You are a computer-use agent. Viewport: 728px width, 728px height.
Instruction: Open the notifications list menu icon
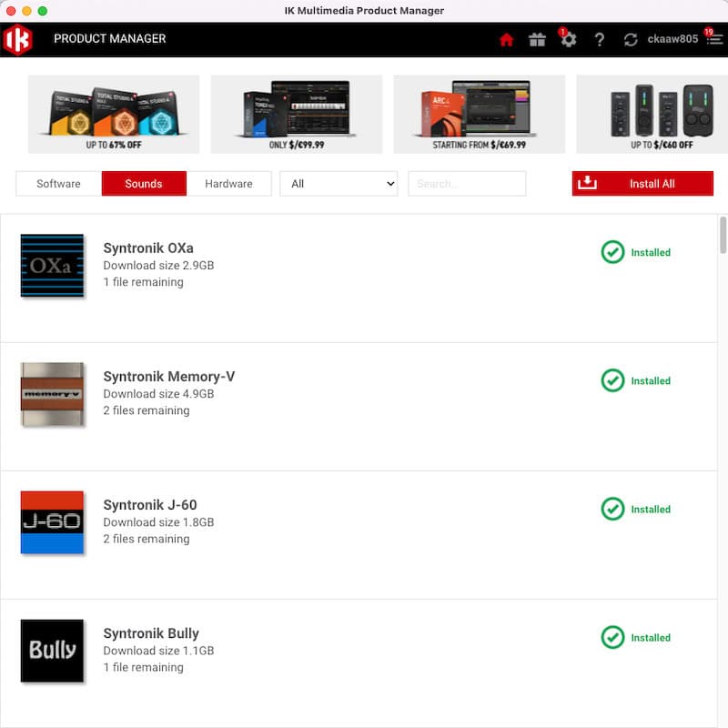pos(714,38)
